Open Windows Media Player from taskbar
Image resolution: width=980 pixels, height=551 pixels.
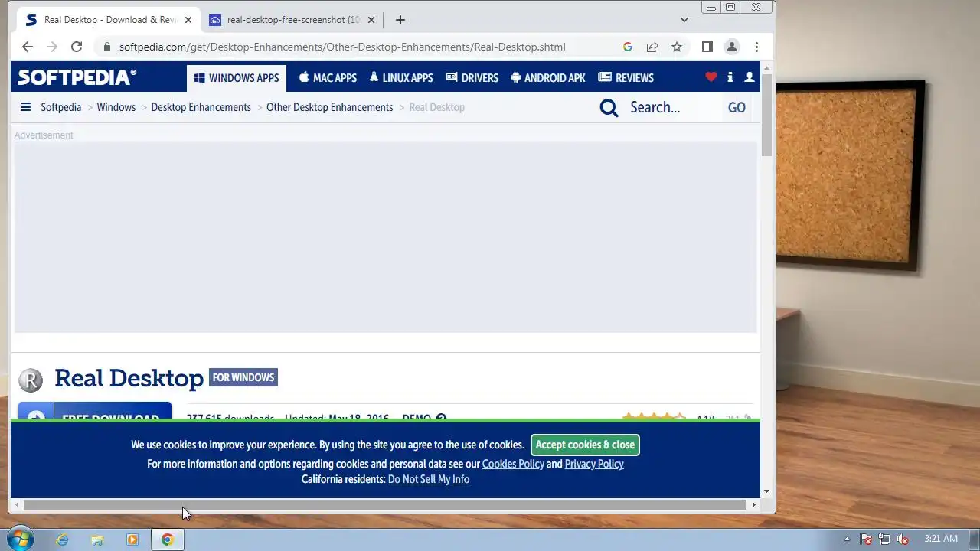(x=132, y=540)
